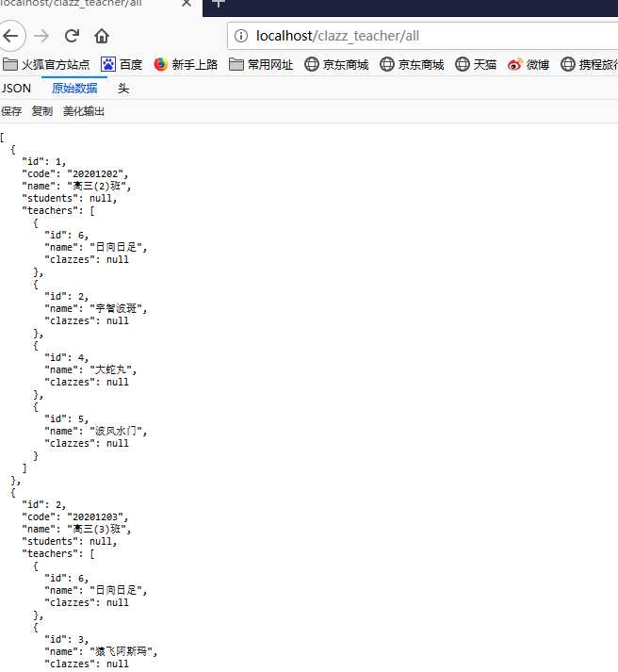
Task: Select the name value "高三(3)班"
Action: pyautogui.click(x=97, y=529)
